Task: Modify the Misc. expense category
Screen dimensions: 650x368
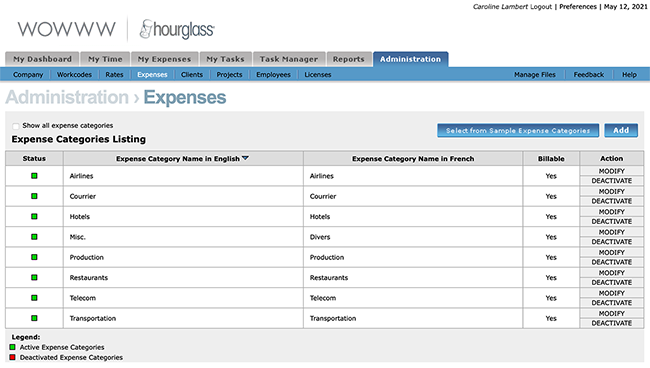Action: click(x=611, y=232)
